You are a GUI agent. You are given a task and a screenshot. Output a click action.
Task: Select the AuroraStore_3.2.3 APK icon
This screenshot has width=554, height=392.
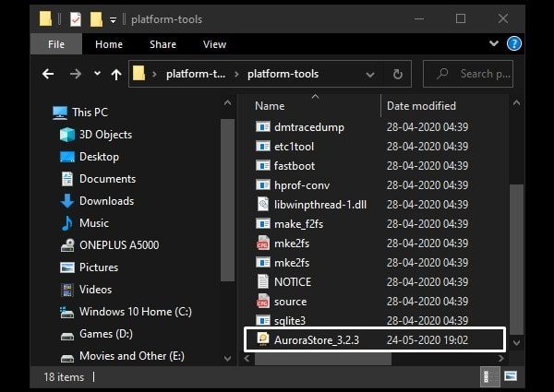click(263, 339)
